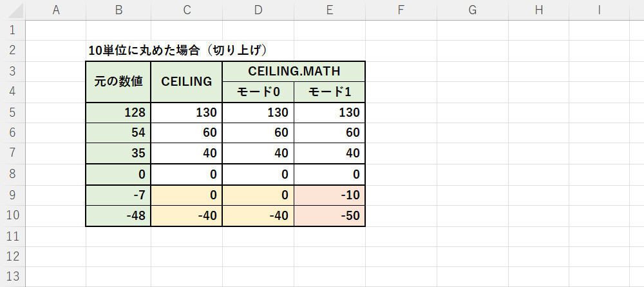Select the CEILING header cell
This screenshot has height=287, width=644.
coord(187,81)
